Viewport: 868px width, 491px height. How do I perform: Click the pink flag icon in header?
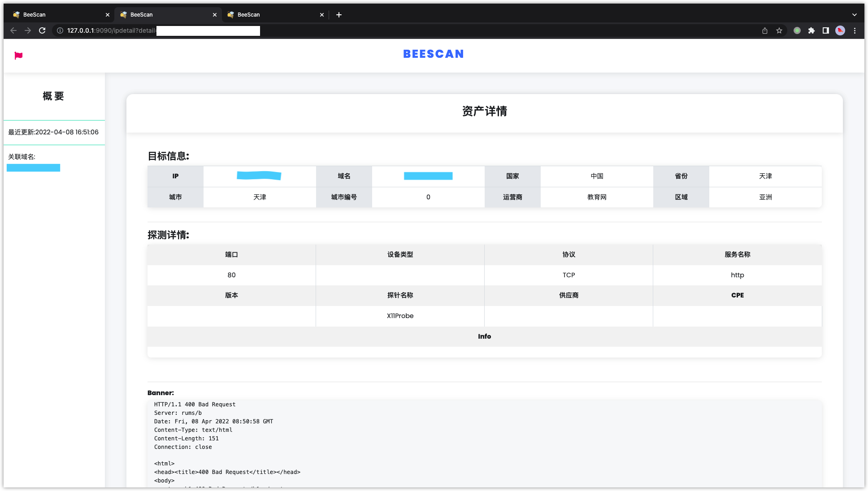pos(18,56)
